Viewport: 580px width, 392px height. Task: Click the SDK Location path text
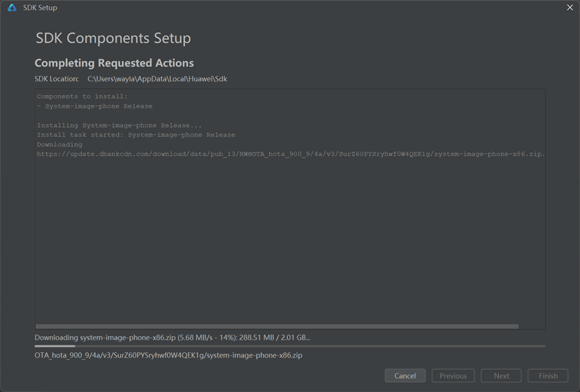157,79
